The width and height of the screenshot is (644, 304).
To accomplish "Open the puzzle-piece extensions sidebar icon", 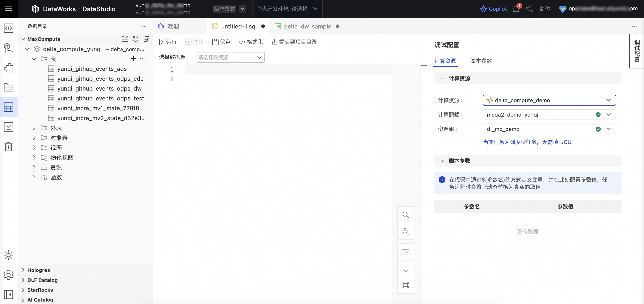I will [x=9, y=68].
